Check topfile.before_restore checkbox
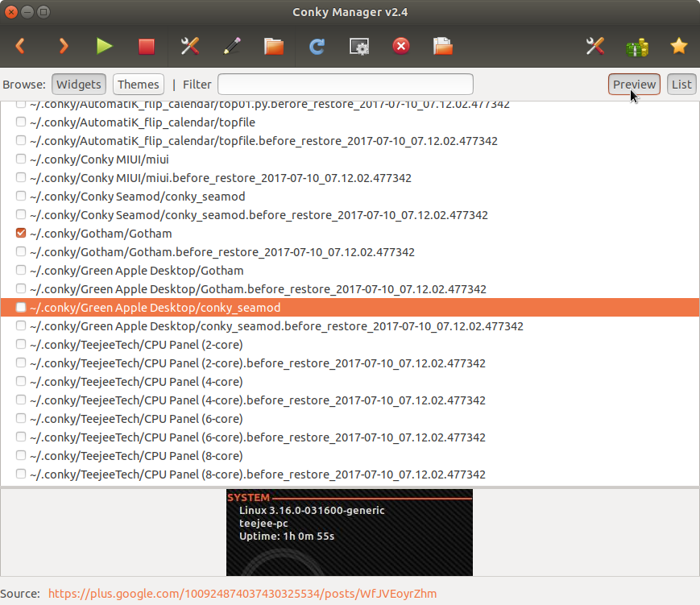 (20, 140)
